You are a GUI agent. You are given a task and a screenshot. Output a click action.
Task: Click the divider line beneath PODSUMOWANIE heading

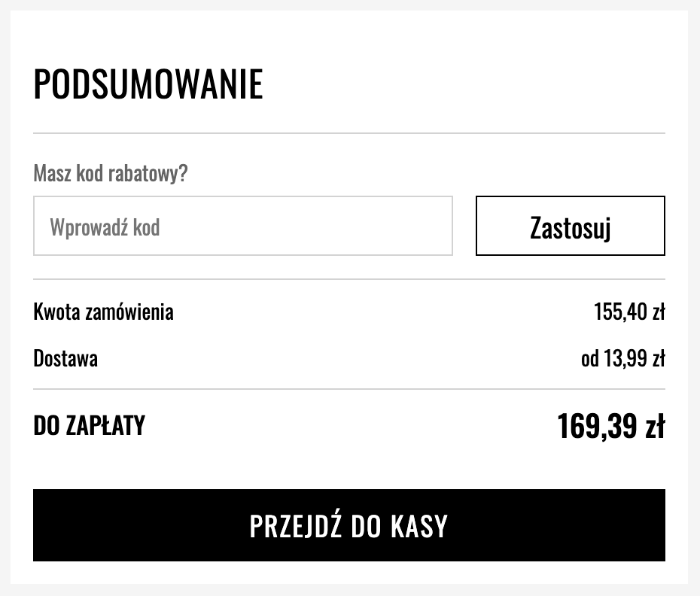348,133
